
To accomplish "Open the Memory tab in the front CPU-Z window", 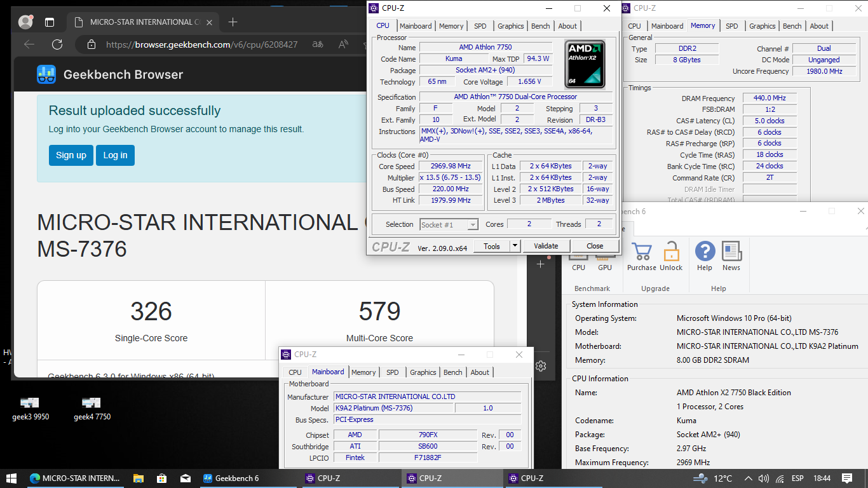I will (x=451, y=26).
